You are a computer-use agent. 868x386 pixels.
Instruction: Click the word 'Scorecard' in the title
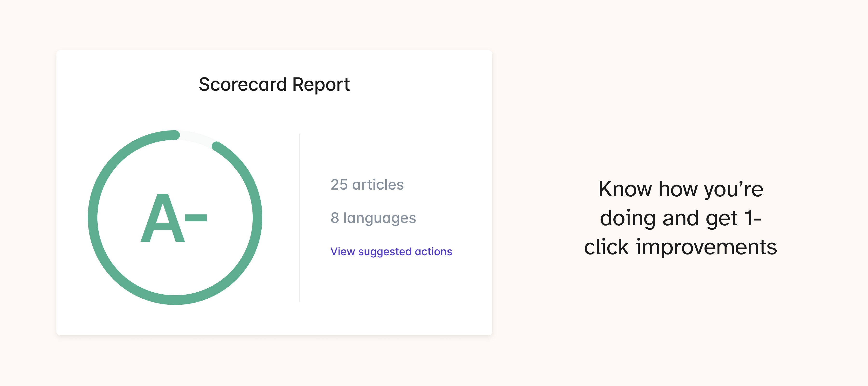click(243, 84)
